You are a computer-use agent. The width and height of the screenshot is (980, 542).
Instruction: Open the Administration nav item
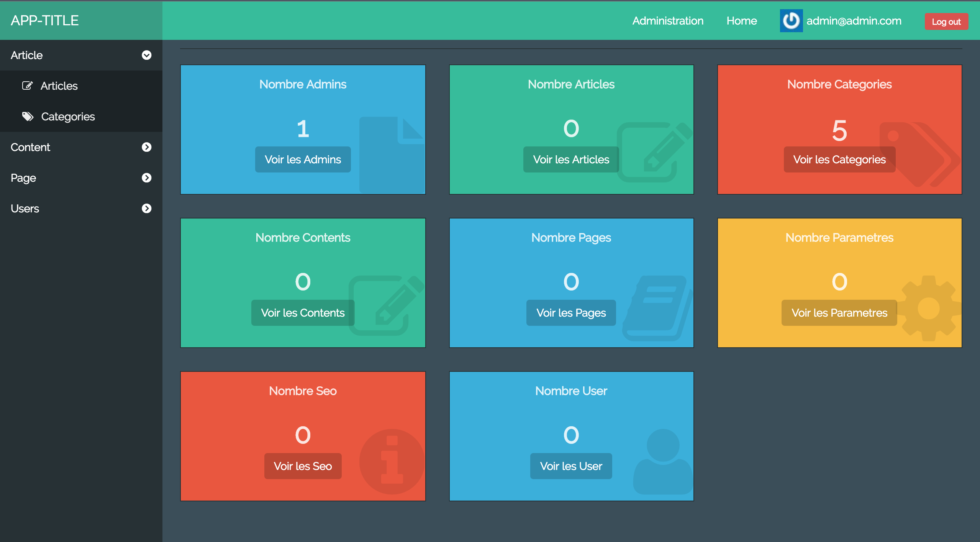click(667, 21)
